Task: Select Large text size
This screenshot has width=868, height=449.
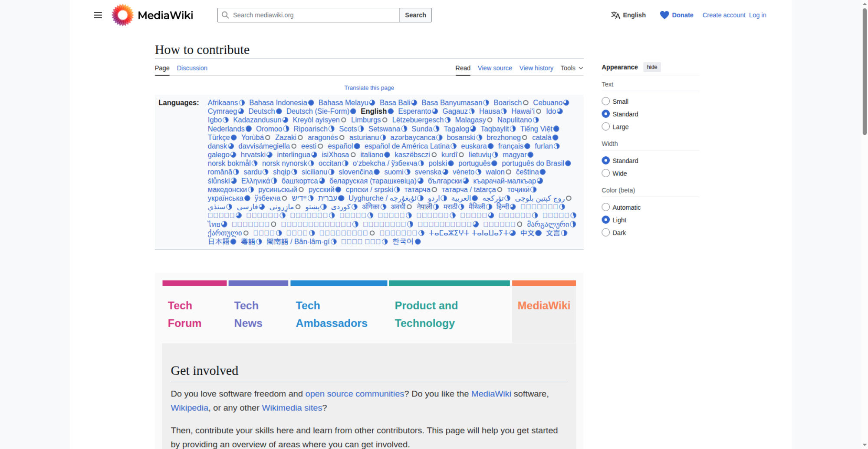Action: tap(605, 126)
